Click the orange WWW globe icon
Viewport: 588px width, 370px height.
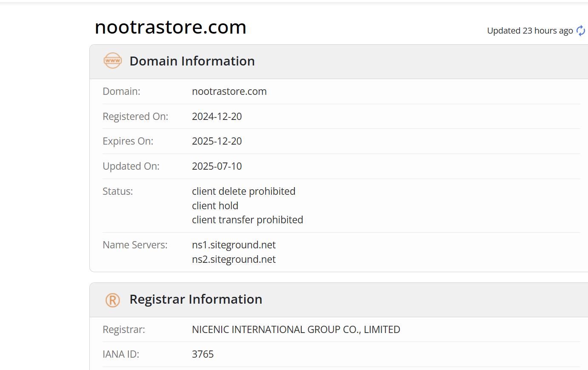113,61
